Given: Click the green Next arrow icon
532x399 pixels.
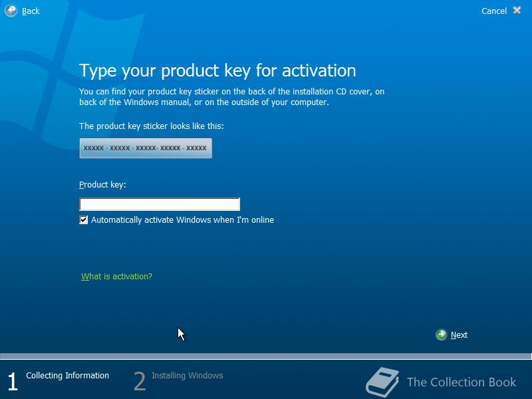Looking at the screenshot, I should pyautogui.click(x=441, y=335).
